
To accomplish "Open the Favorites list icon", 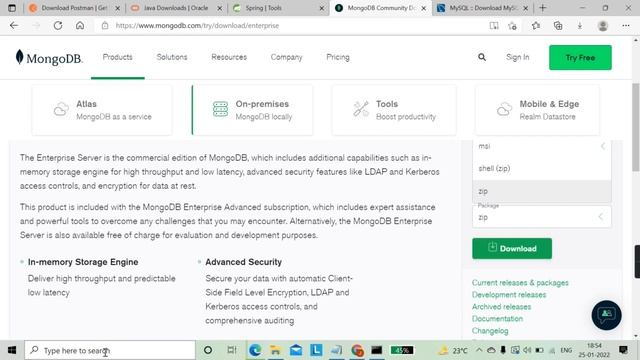I will click(x=536, y=26).
